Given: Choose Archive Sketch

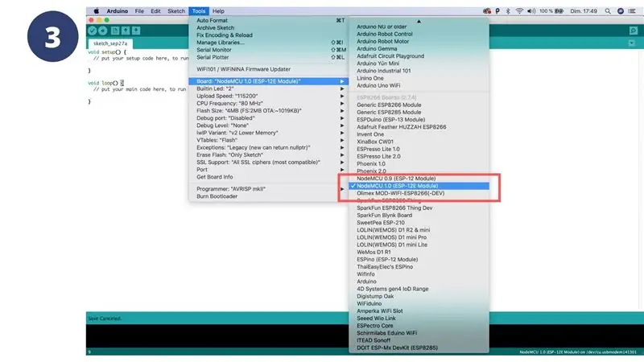Looking at the screenshot, I should tap(269, 27).
